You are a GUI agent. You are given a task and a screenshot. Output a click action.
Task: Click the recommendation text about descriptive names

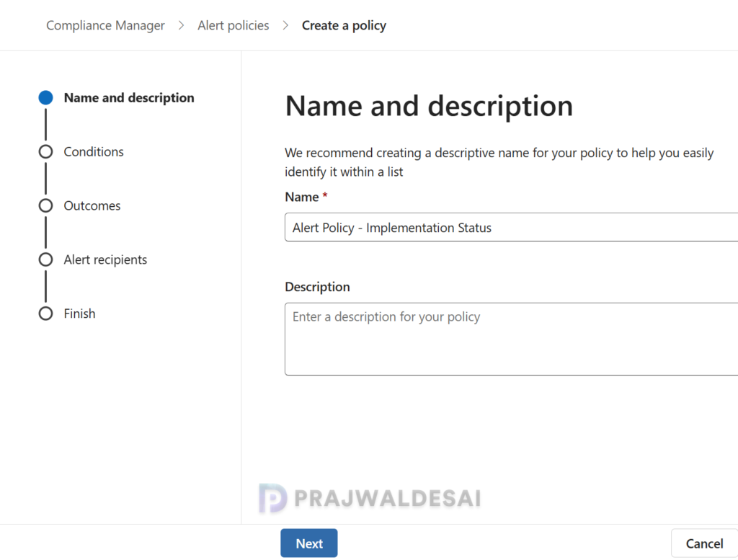(x=499, y=162)
